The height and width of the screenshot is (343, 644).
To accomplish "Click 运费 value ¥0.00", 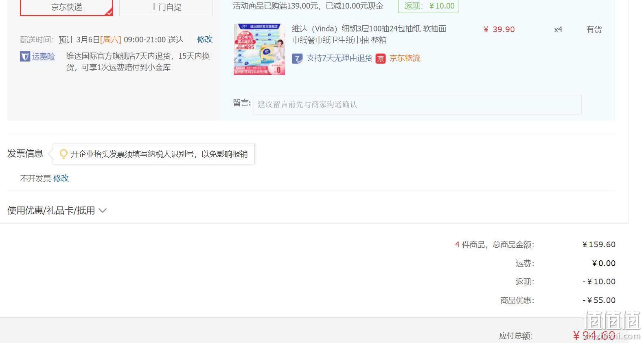I will point(604,264).
